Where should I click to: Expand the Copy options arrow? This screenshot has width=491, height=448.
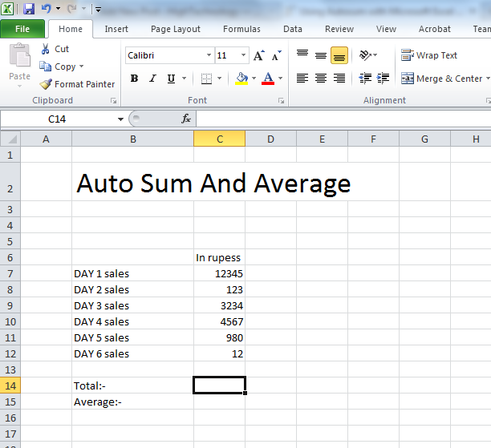click(81, 67)
